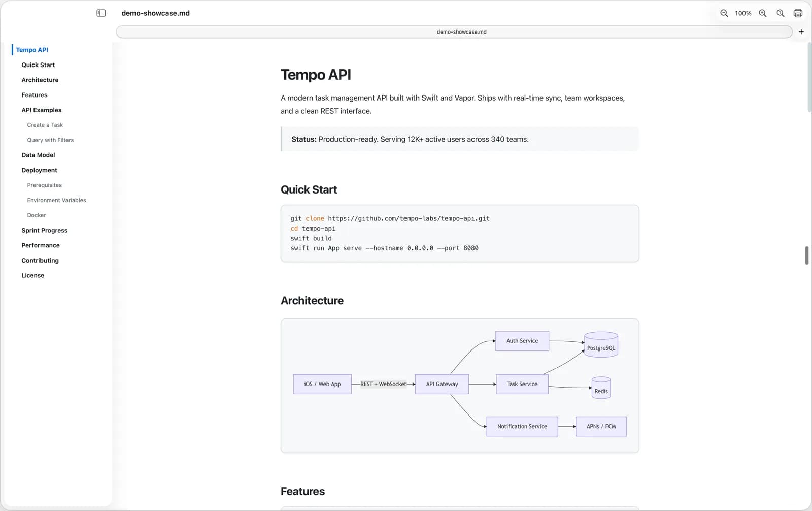Select the demo-showcase.md tab
This screenshot has width=812, height=511.
[x=454, y=31]
